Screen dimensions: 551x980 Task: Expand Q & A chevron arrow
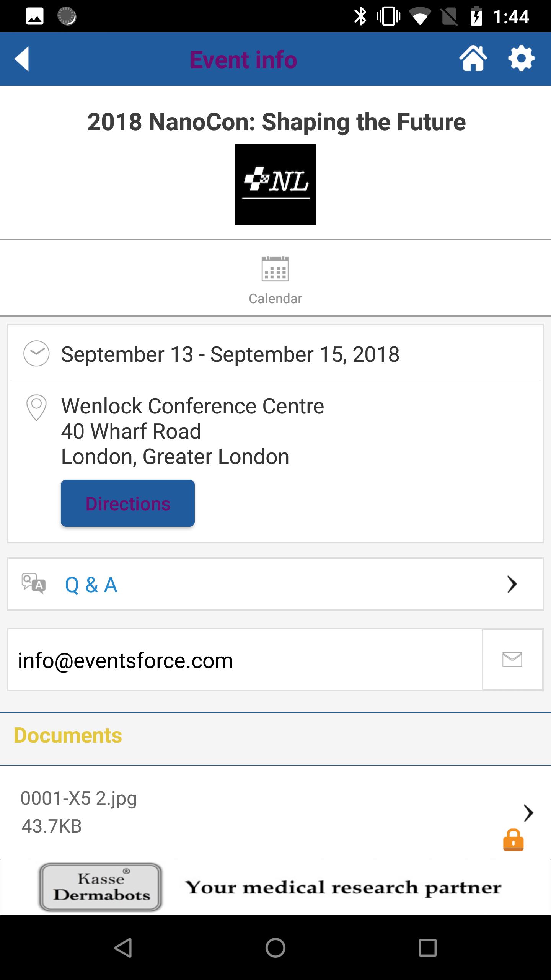click(512, 584)
